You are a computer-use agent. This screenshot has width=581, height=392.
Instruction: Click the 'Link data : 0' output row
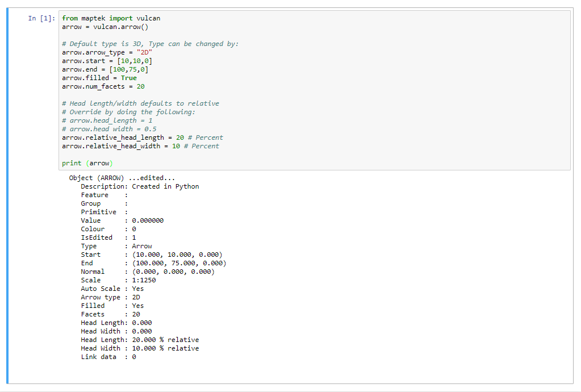pos(108,357)
